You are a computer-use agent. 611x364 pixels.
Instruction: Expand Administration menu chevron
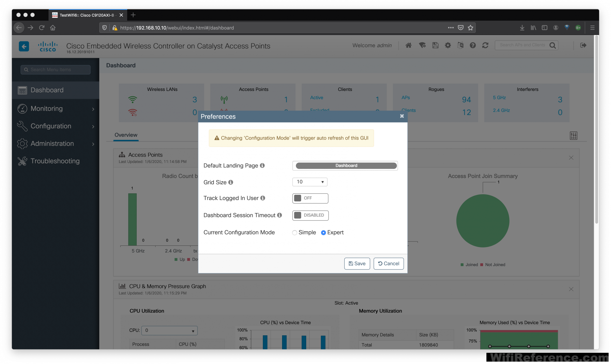pyautogui.click(x=93, y=144)
